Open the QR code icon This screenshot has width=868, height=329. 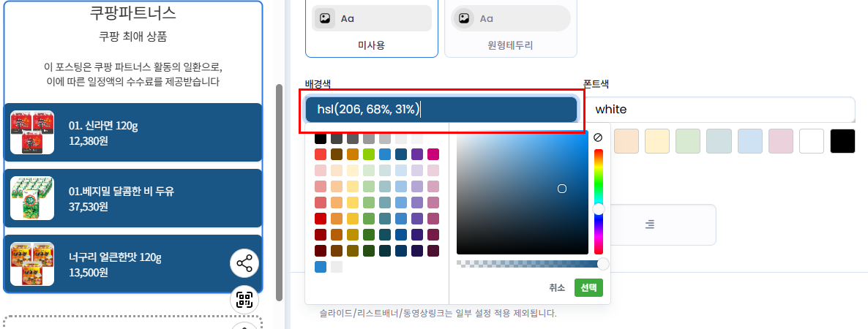(x=244, y=299)
